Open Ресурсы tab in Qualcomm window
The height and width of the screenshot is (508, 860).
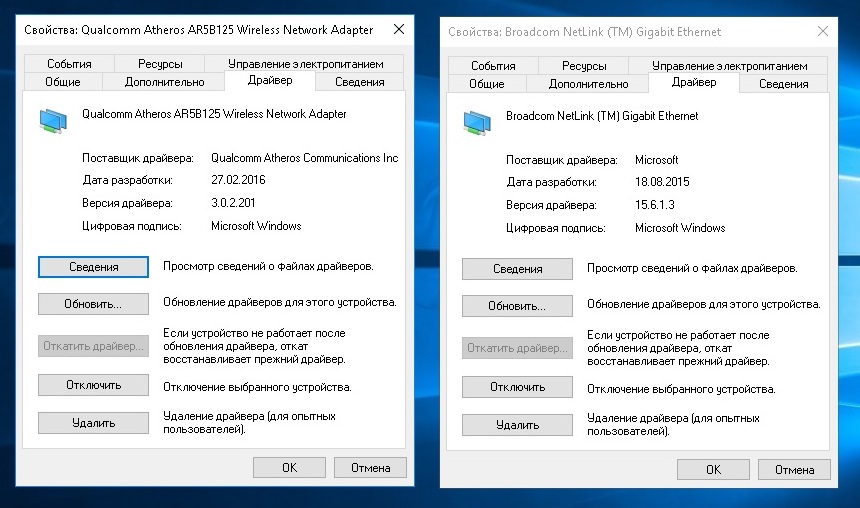click(x=160, y=64)
